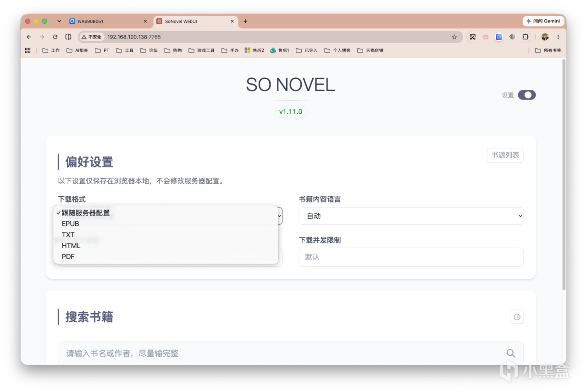Open the tab search dropdown arrow
Screen dimensions: 587x392
(x=59, y=21)
